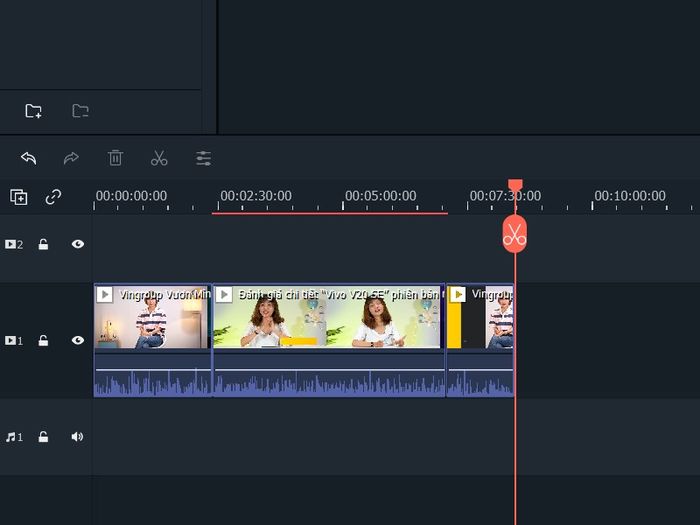Screen dimensions: 700x525
Task: Toggle the auto ripple link icon
Action: point(53,196)
